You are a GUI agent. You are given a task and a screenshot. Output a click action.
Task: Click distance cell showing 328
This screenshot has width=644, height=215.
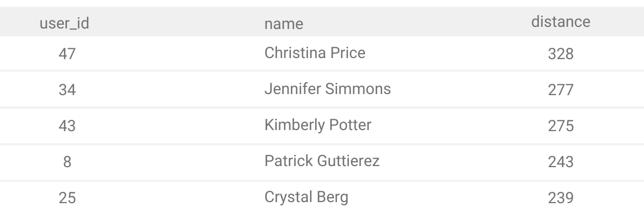pyautogui.click(x=561, y=54)
